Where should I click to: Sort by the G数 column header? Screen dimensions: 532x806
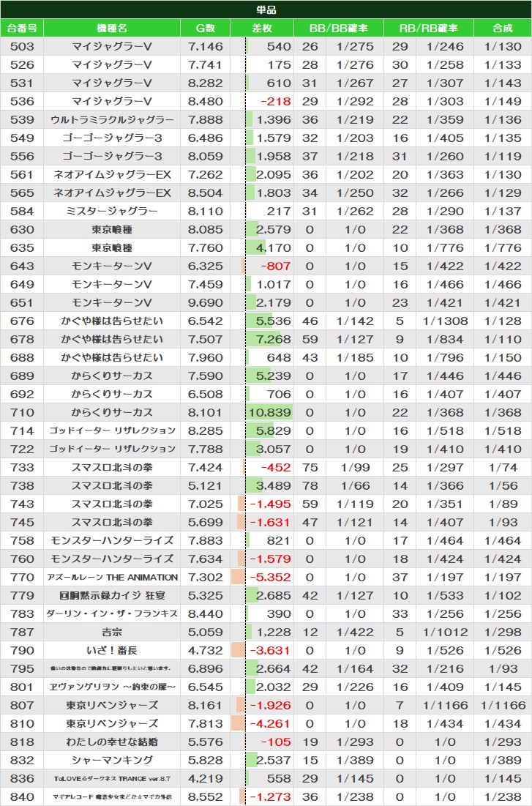point(206,29)
